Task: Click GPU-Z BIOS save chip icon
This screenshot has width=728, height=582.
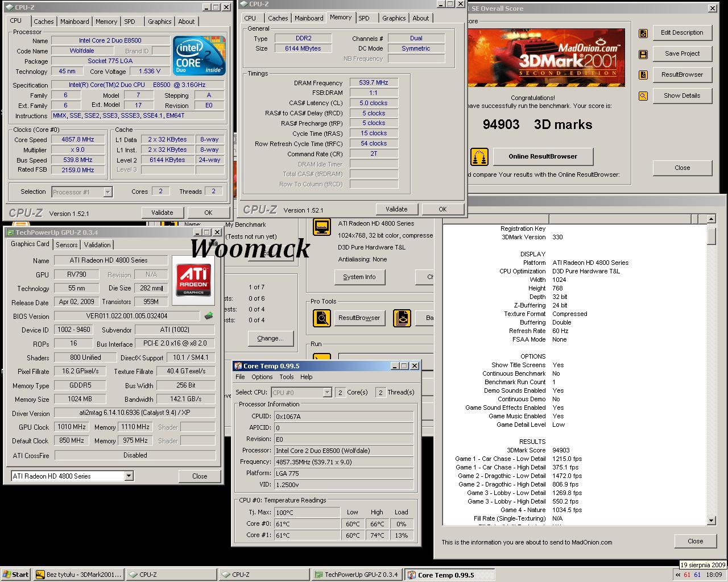Action: point(209,315)
